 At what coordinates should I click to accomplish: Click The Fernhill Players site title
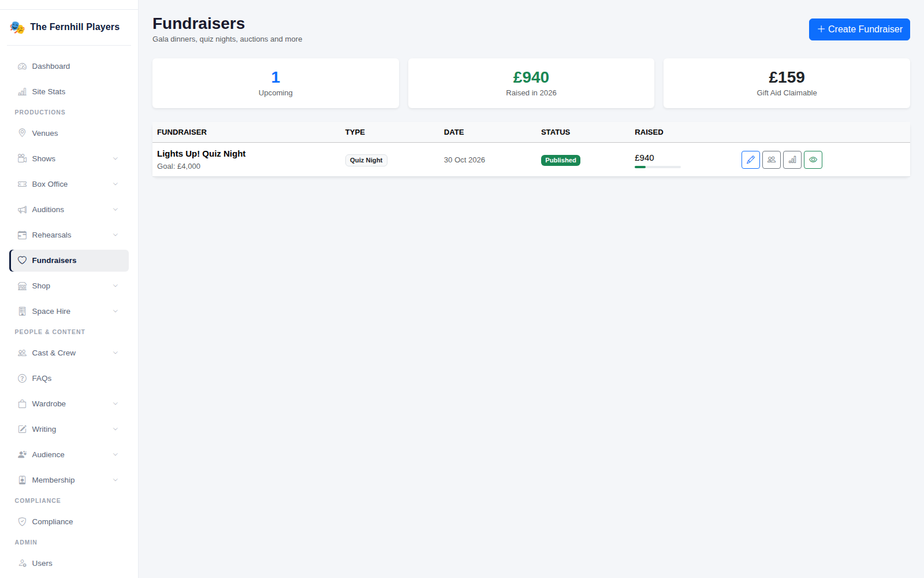[74, 27]
